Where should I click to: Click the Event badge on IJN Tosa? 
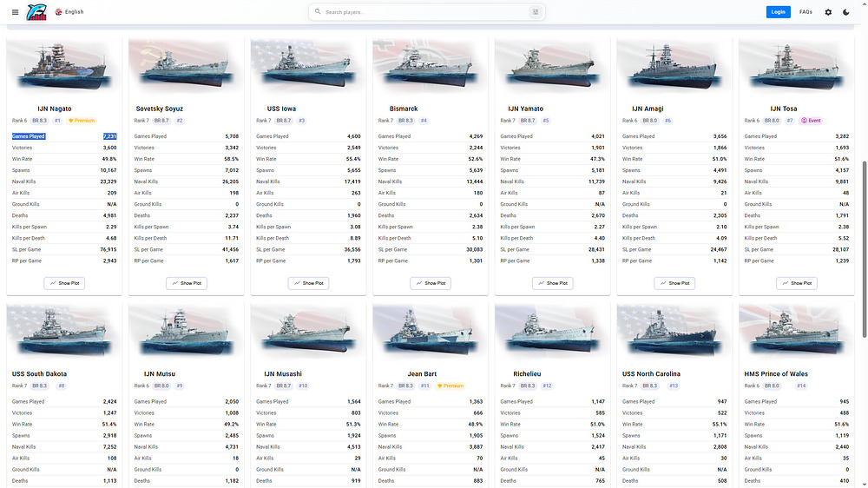tap(811, 120)
